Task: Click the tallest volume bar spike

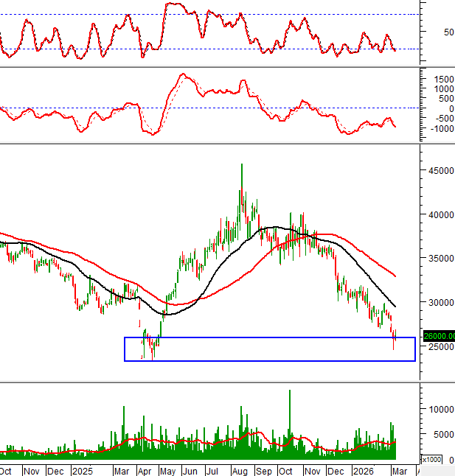Action: [290, 392]
